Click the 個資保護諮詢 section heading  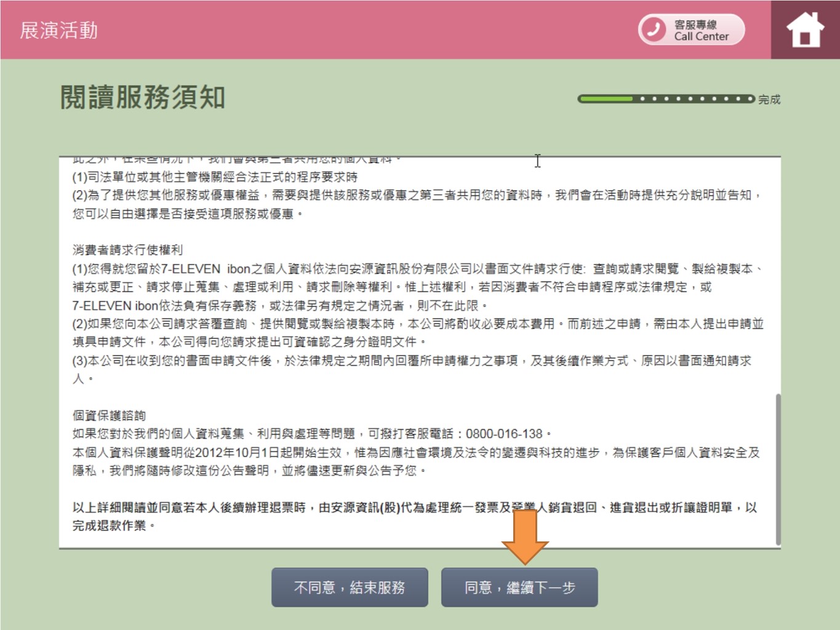[109, 415]
